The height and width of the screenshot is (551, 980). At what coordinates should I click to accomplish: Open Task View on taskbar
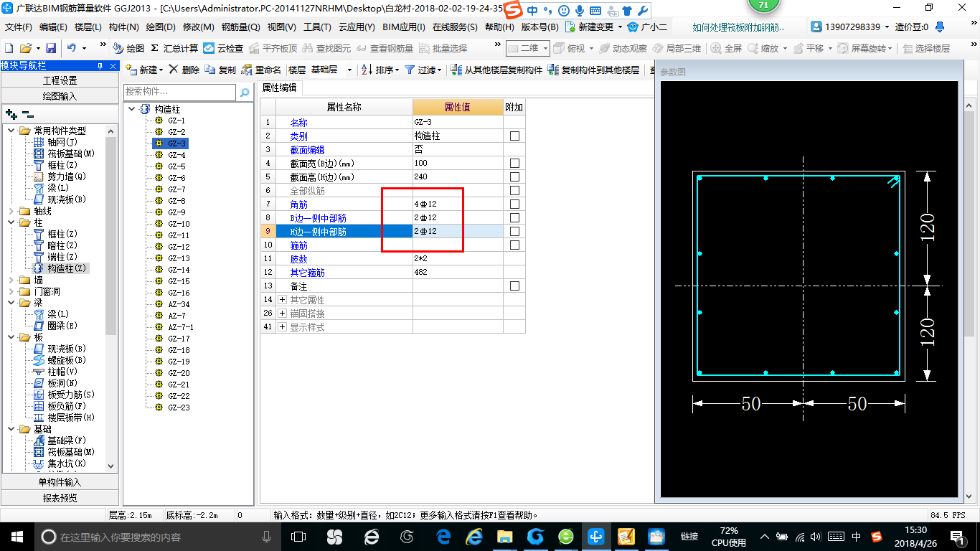point(298,536)
